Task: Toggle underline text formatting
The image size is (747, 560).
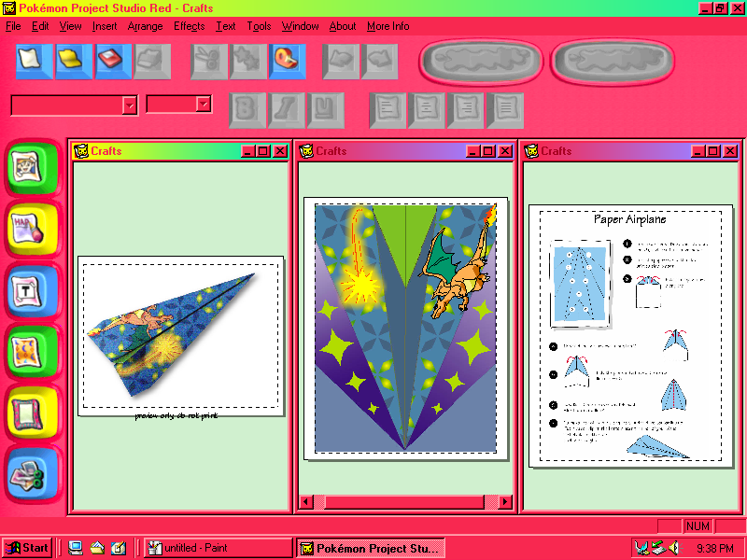Action: click(x=326, y=110)
